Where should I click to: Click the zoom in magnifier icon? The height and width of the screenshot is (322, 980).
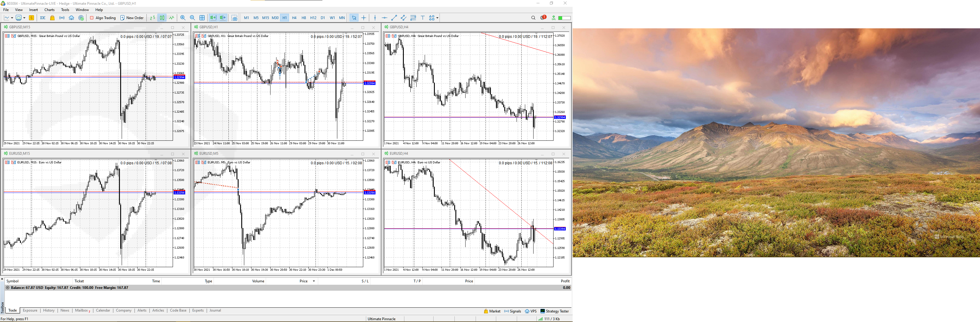coord(183,18)
